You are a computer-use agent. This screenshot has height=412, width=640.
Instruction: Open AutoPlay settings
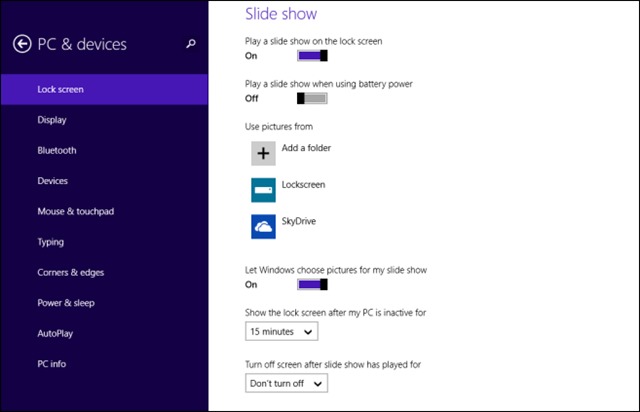point(55,333)
